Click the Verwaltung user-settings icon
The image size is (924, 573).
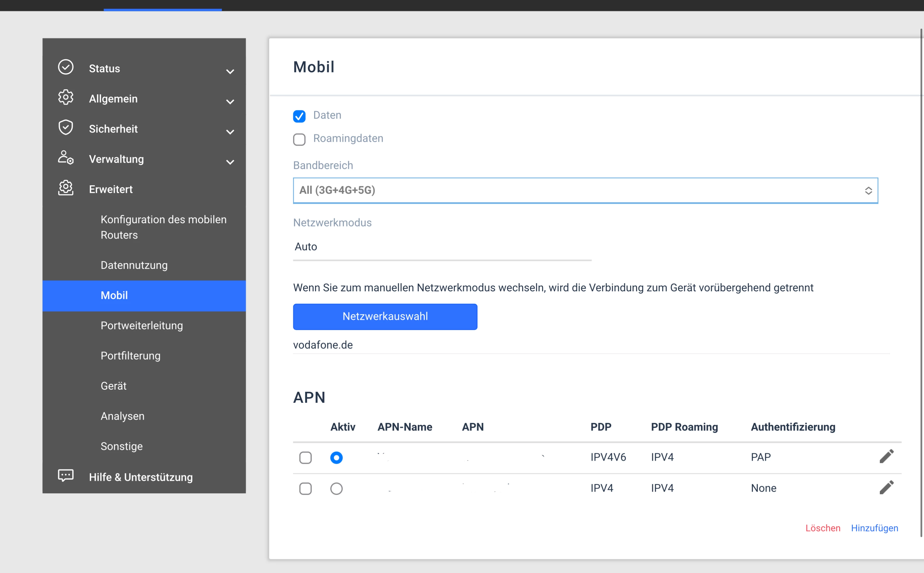66,157
